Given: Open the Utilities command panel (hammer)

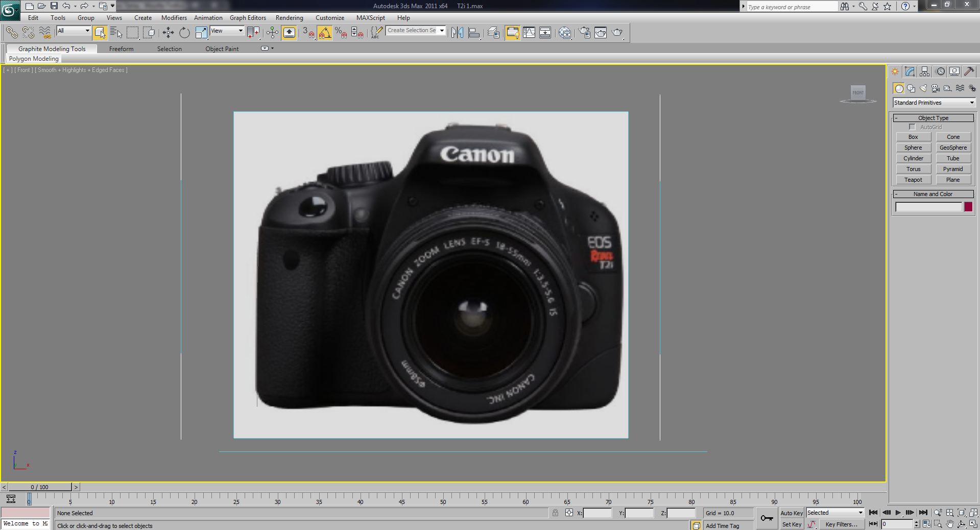Looking at the screenshot, I should [969, 71].
